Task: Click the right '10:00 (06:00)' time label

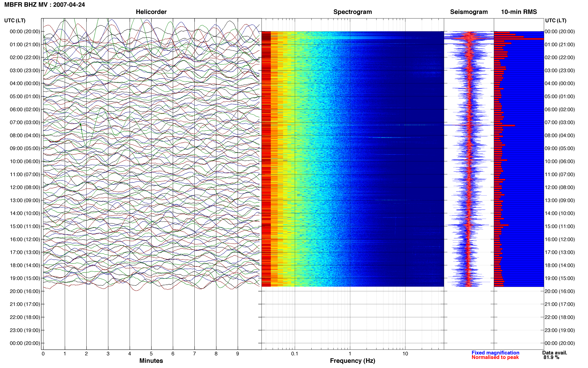Action: [560, 161]
